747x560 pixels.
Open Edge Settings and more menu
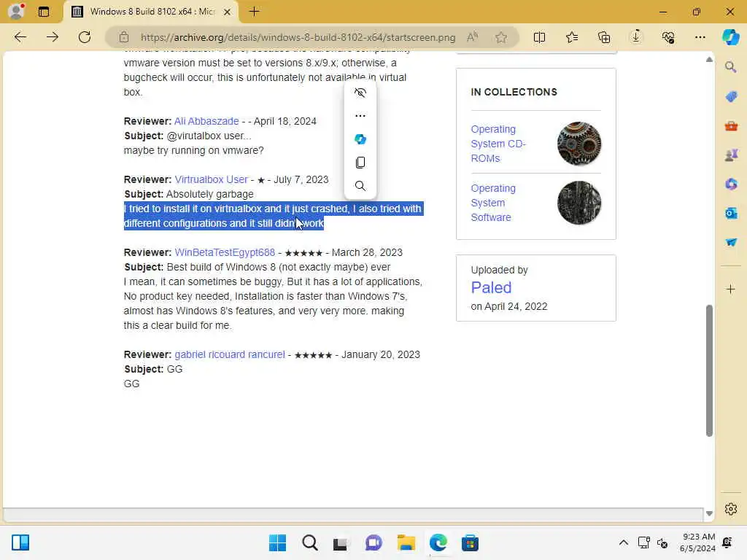[x=700, y=37]
